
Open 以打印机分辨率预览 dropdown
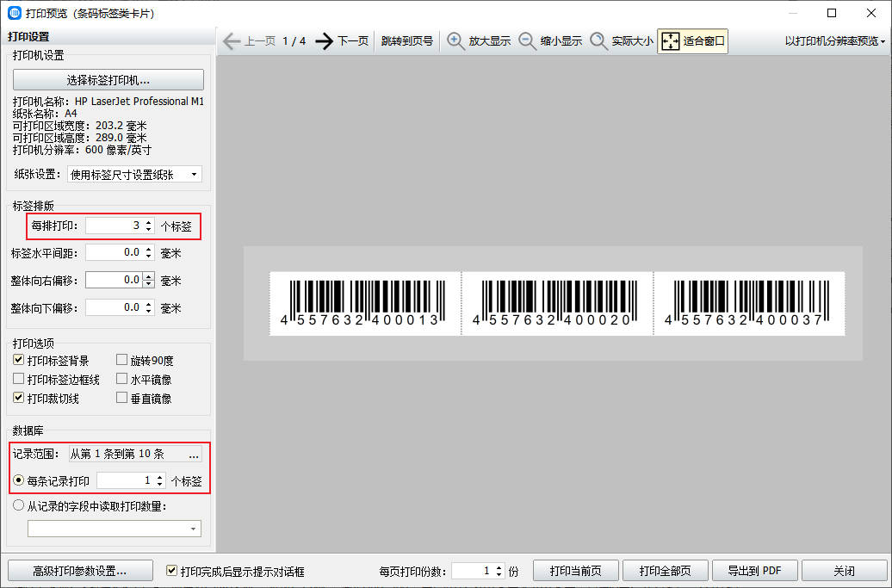[x=834, y=41]
